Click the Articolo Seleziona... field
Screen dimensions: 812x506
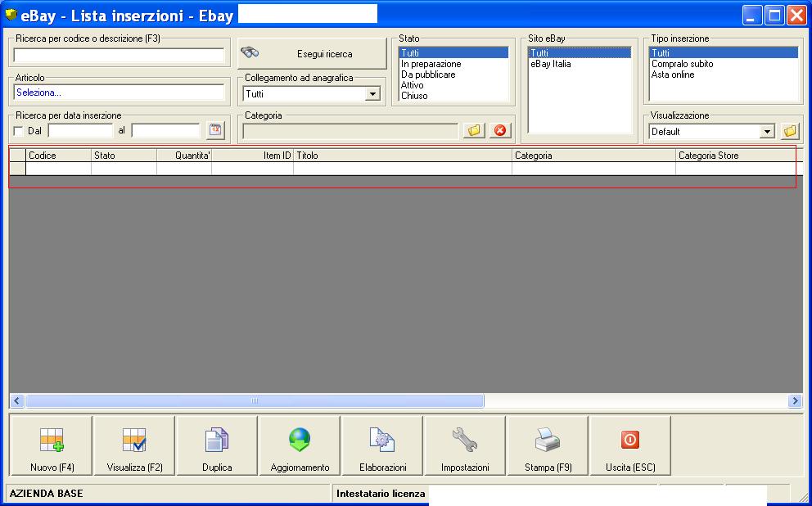(120, 93)
